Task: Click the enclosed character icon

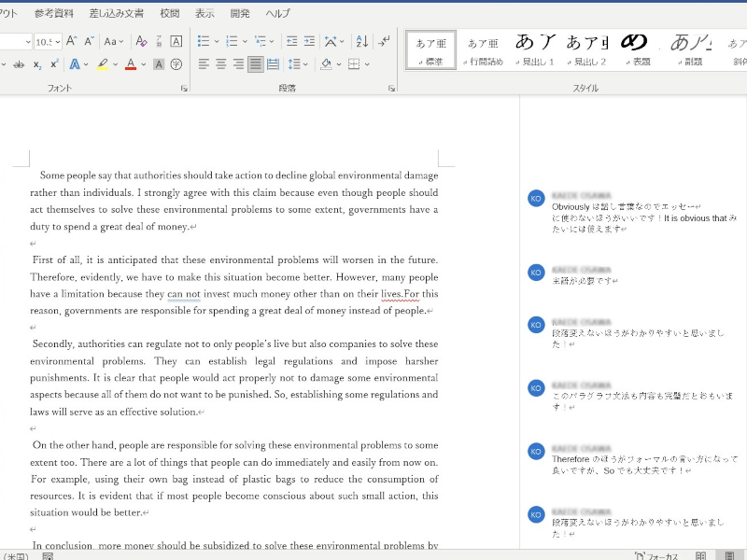Action: coord(176,64)
